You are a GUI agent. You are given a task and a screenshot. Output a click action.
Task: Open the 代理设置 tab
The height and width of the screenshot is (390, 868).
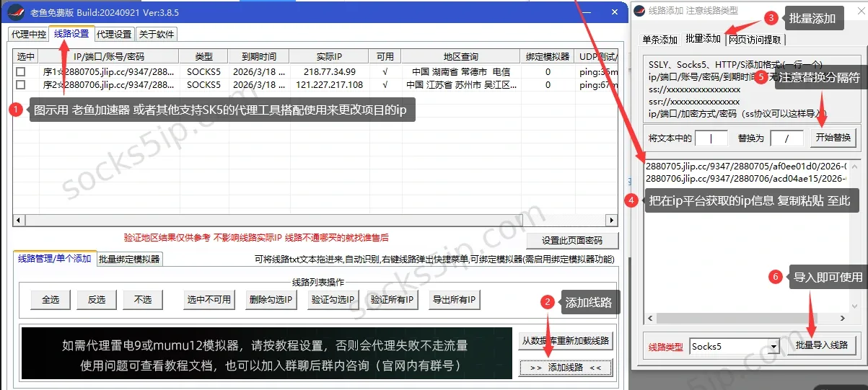(x=114, y=35)
